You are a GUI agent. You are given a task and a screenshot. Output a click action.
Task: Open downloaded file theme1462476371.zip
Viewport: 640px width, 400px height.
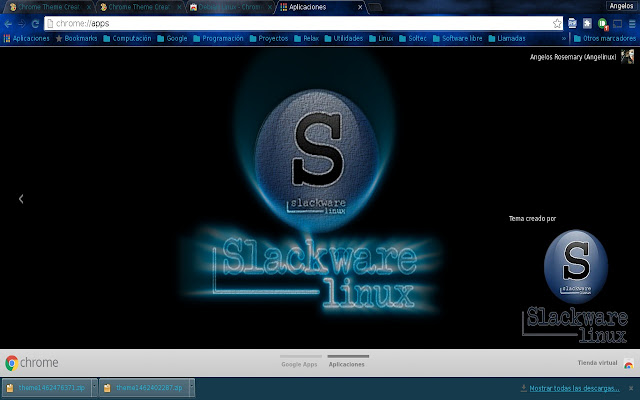(x=47, y=388)
